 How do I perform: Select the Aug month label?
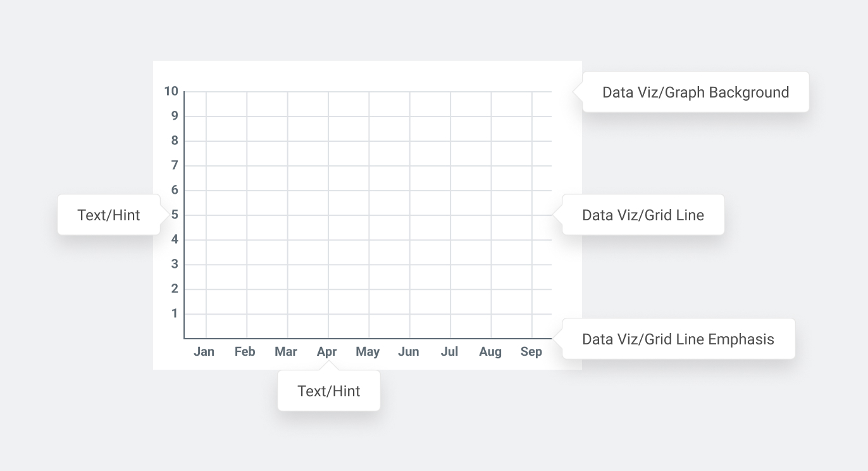490,352
